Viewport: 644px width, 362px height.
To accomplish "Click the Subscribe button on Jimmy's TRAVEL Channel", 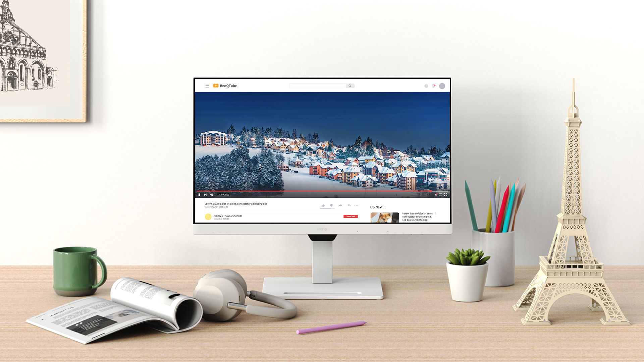I will (x=350, y=216).
